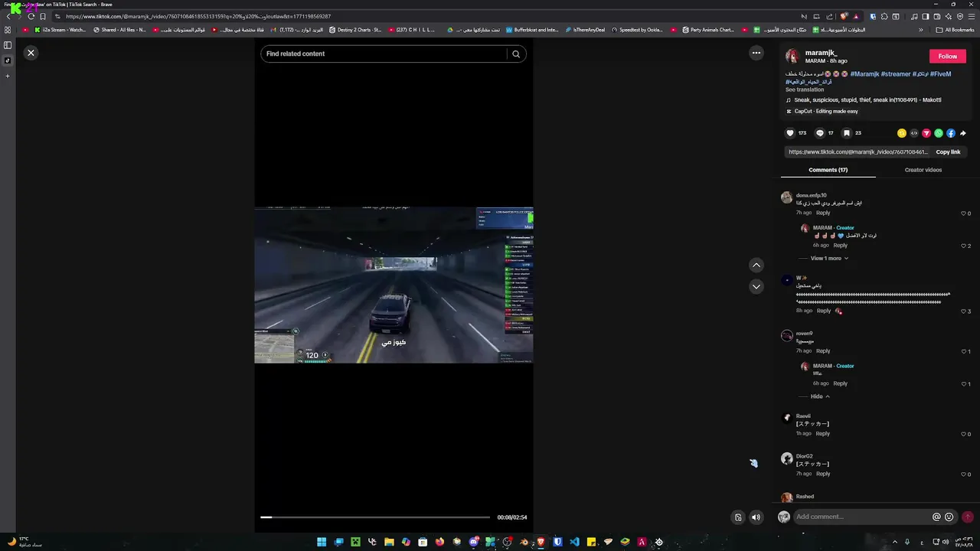Image resolution: width=980 pixels, height=551 pixels.
Task: Click the embed code icon
Action: pos(914,133)
